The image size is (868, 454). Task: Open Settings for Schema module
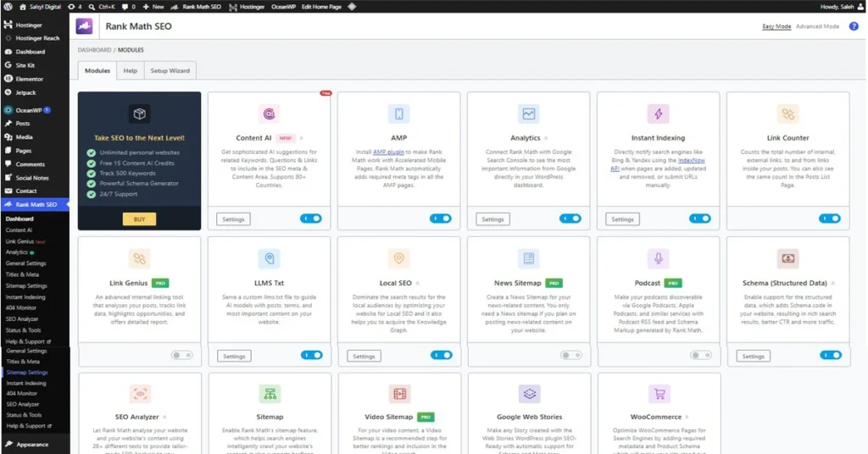(753, 356)
